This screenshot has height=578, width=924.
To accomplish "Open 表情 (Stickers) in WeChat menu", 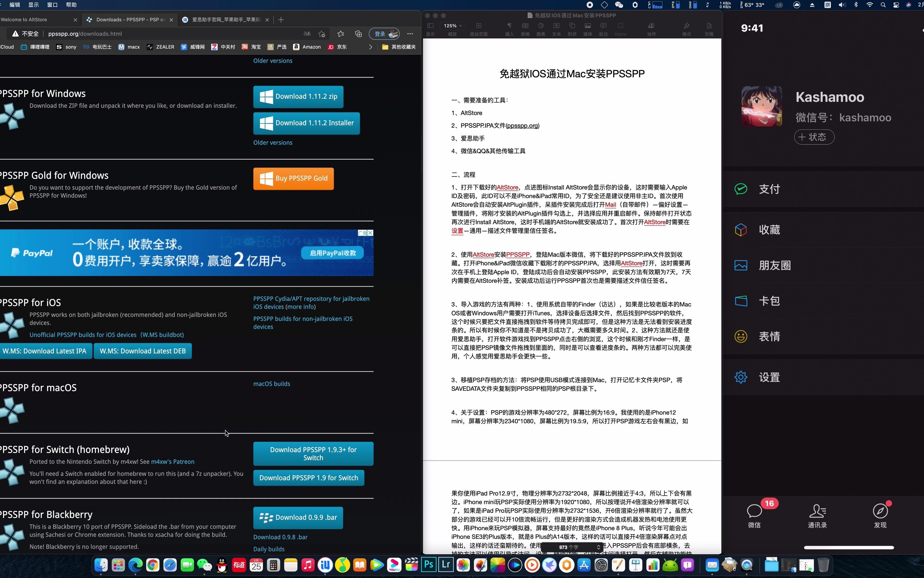I will coord(823,336).
